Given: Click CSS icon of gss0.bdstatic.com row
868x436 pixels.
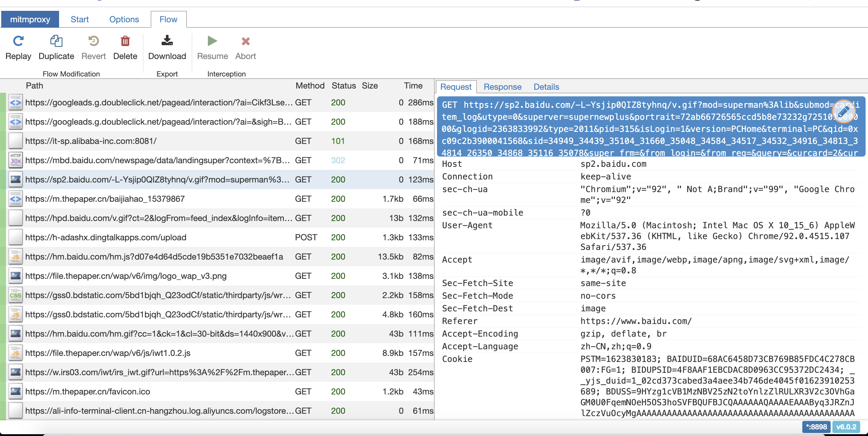Looking at the screenshot, I should [15, 295].
